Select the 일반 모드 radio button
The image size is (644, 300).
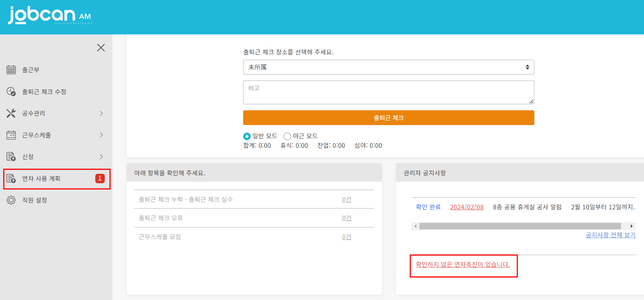[x=247, y=136]
